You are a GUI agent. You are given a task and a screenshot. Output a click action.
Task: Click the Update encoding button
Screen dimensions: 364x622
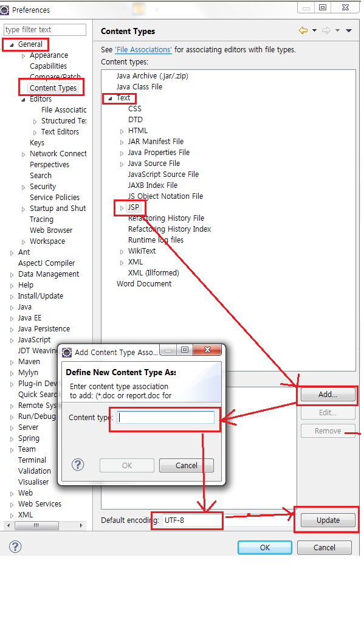pyautogui.click(x=328, y=520)
